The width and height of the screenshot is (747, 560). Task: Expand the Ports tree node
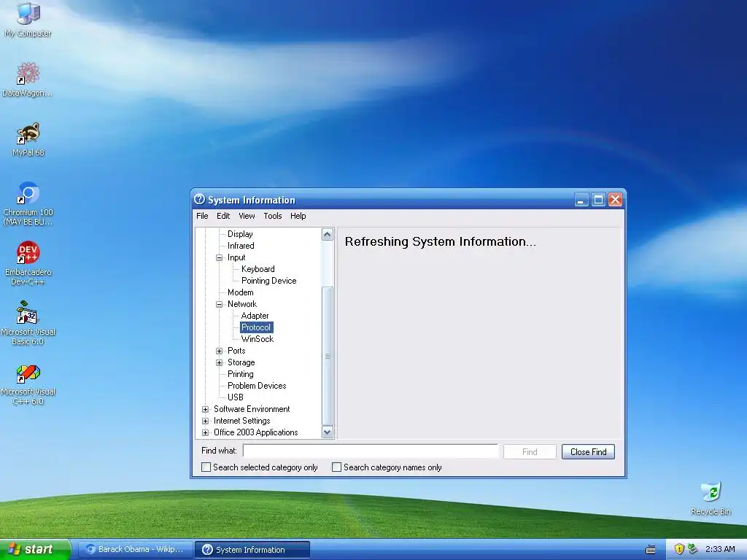[x=219, y=351]
